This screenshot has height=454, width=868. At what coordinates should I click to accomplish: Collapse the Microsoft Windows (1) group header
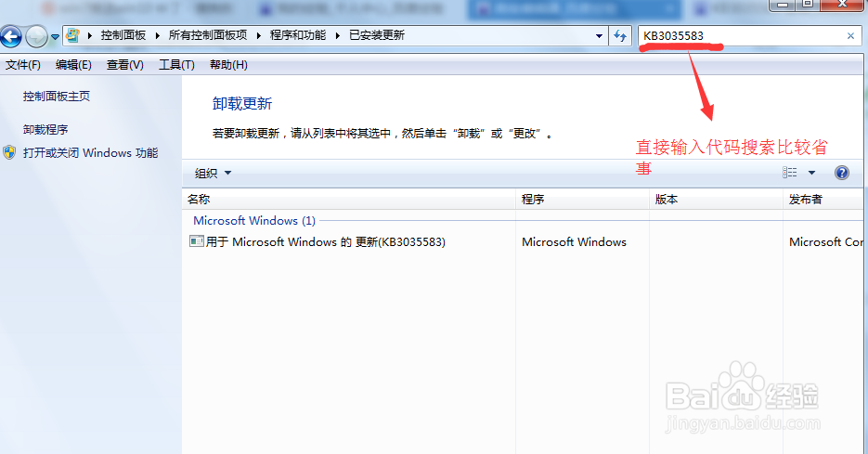coord(254,220)
